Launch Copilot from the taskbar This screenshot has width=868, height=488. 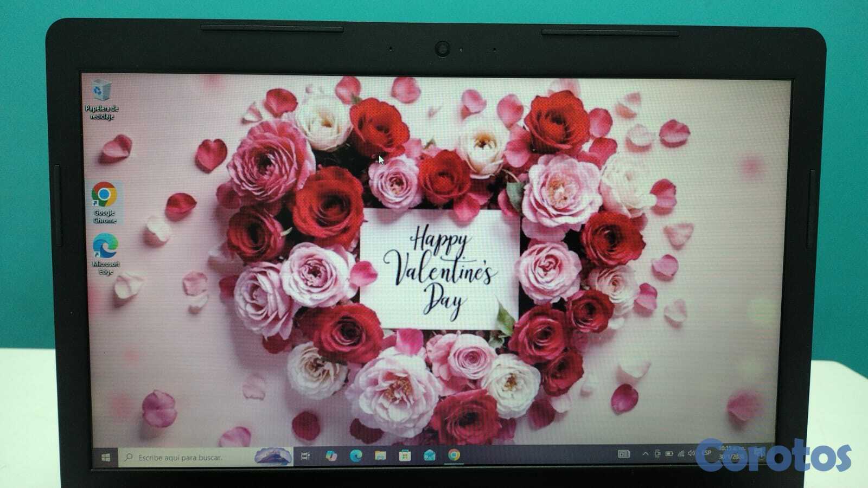(x=331, y=456)
